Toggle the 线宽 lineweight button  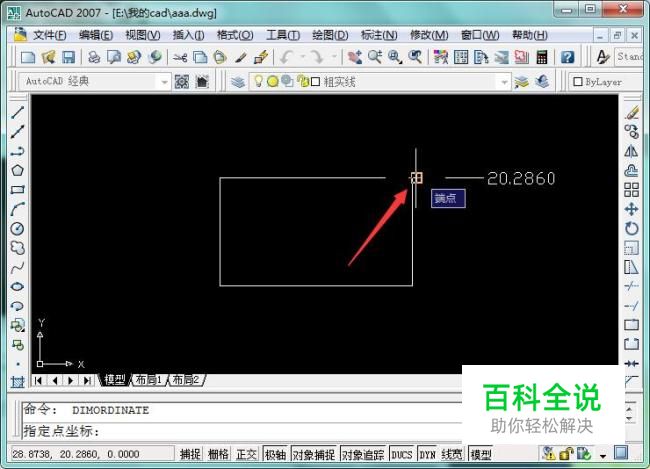(x=452, y=454)
